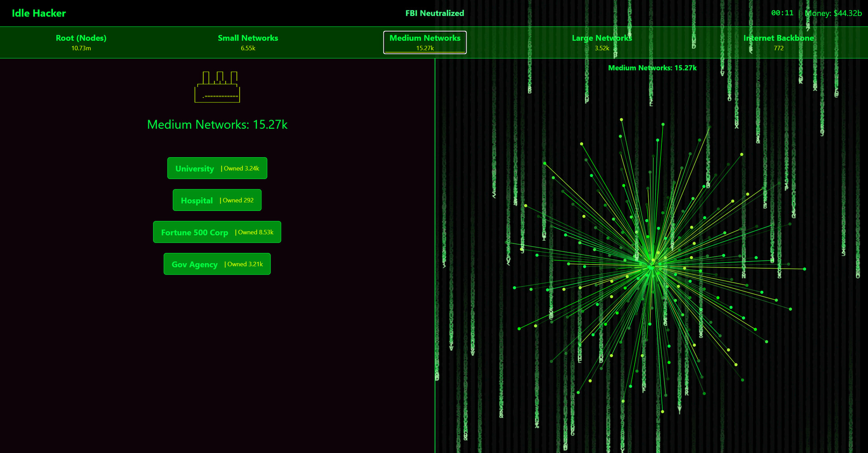Click the ASCII network building icon
Screen dimensions: 868x453
217,87
